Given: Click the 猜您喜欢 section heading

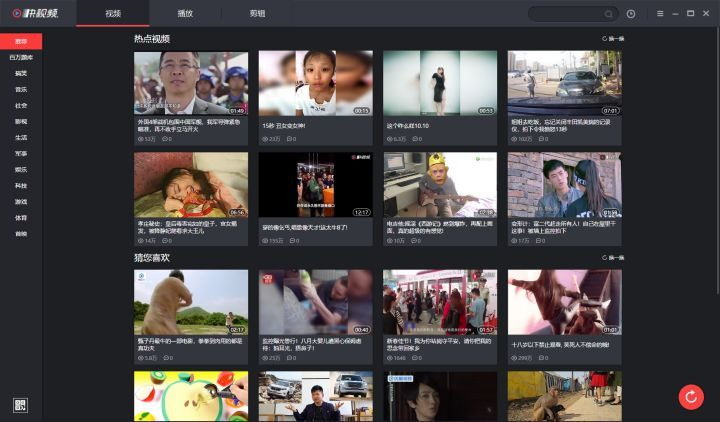Looking at the screenshot, I should (152, 258).
